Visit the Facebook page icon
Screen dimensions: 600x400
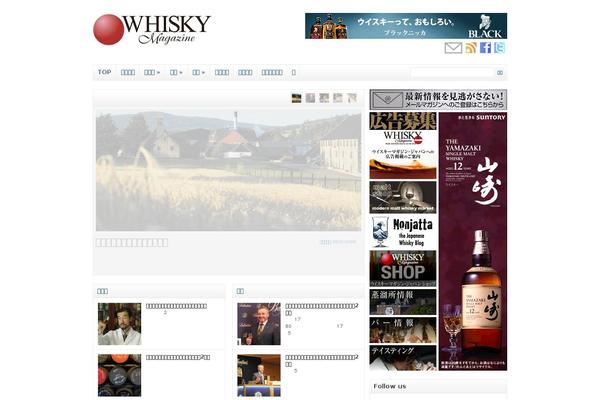tap(486, 48)
